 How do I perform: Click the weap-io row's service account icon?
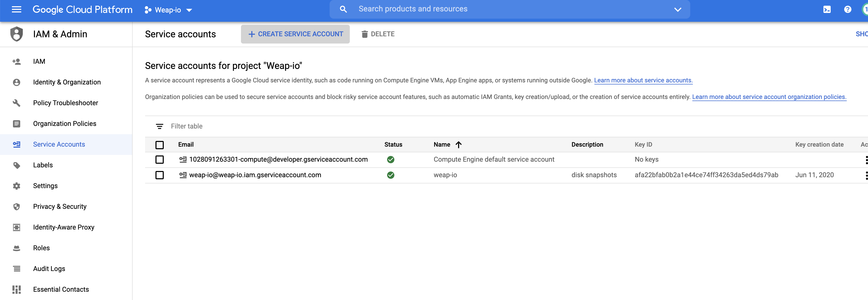pos(183,175)
